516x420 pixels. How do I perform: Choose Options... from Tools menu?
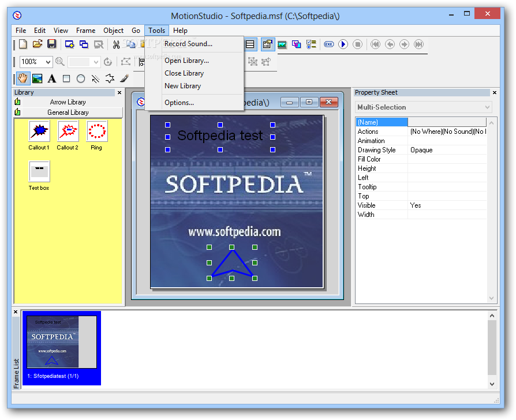pos(194,103)
